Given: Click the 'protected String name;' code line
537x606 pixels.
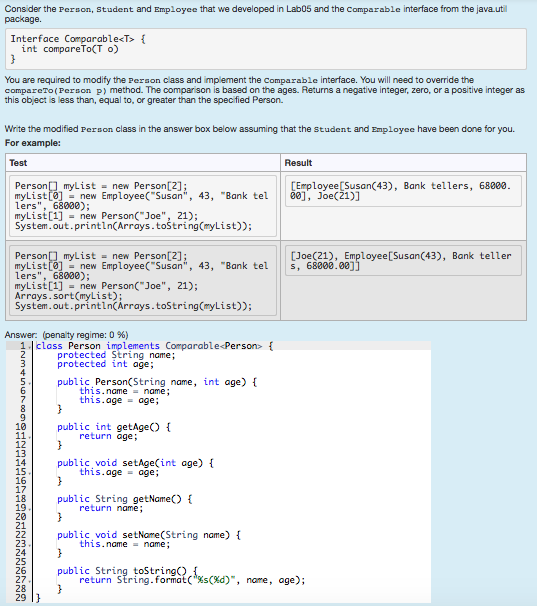Looking at the screenshot, I should (x=116, y=355).
